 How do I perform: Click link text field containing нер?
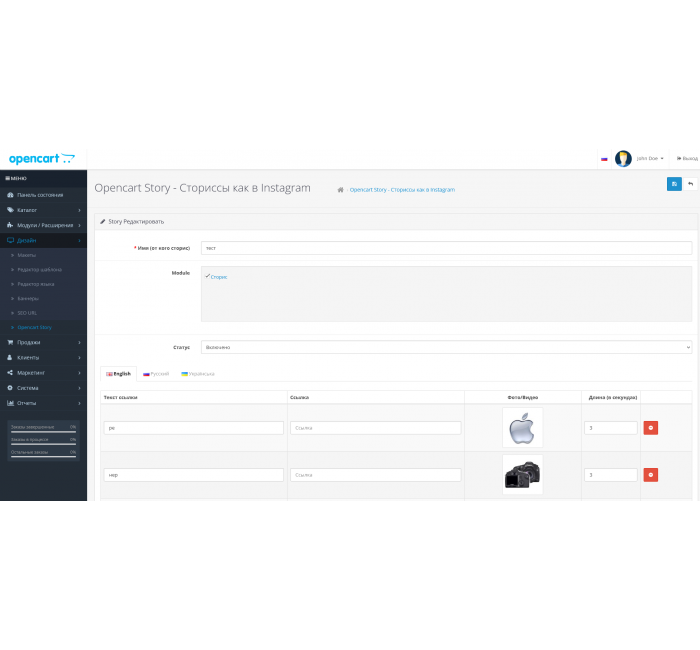point(194,475)
